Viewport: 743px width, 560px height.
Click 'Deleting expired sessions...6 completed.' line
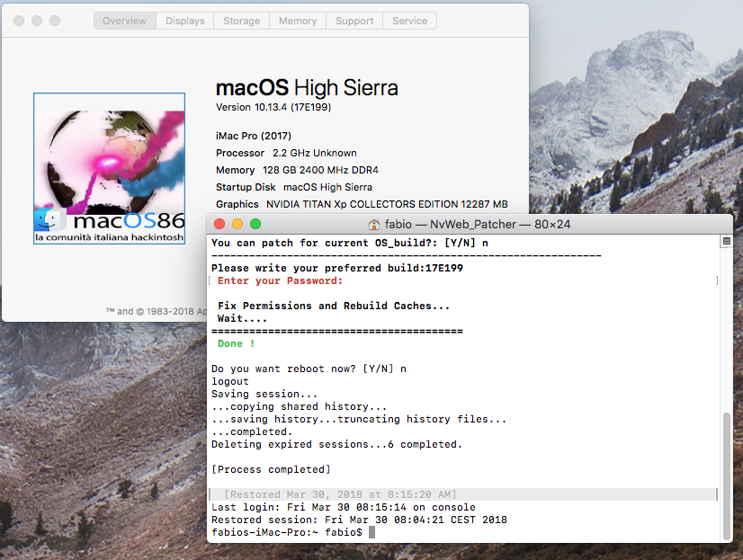pos(336,445)
